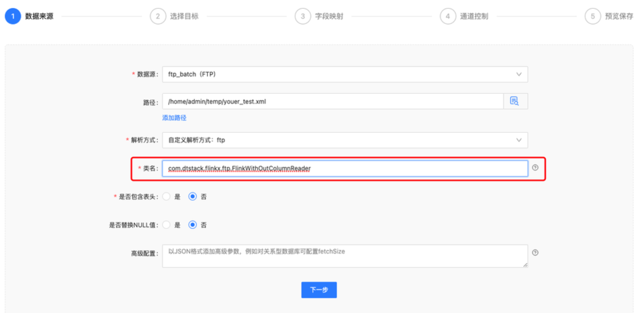This screenshot has height=313, width=644.
Task: Select 否 for 是否包含表头
Action: (x=192, y=196)
